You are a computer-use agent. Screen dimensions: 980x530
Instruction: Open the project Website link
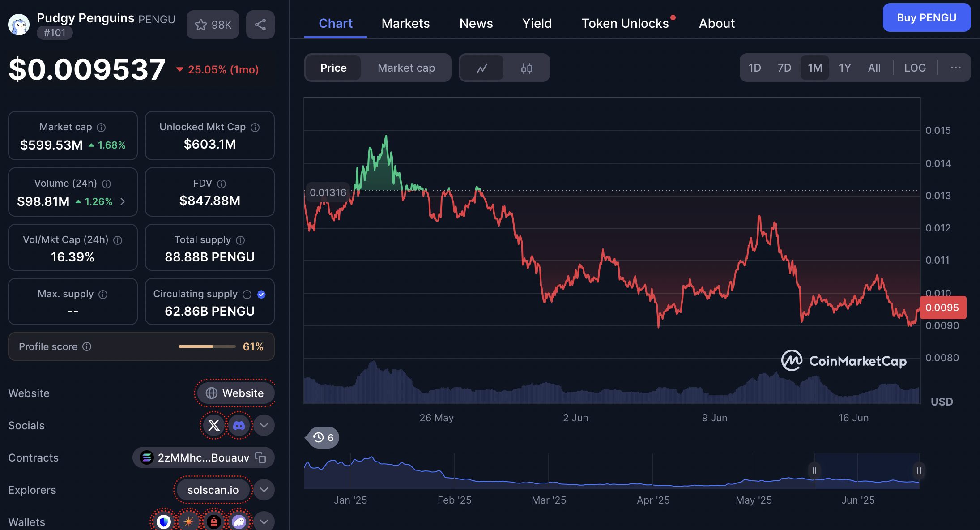tap(236, 393)
